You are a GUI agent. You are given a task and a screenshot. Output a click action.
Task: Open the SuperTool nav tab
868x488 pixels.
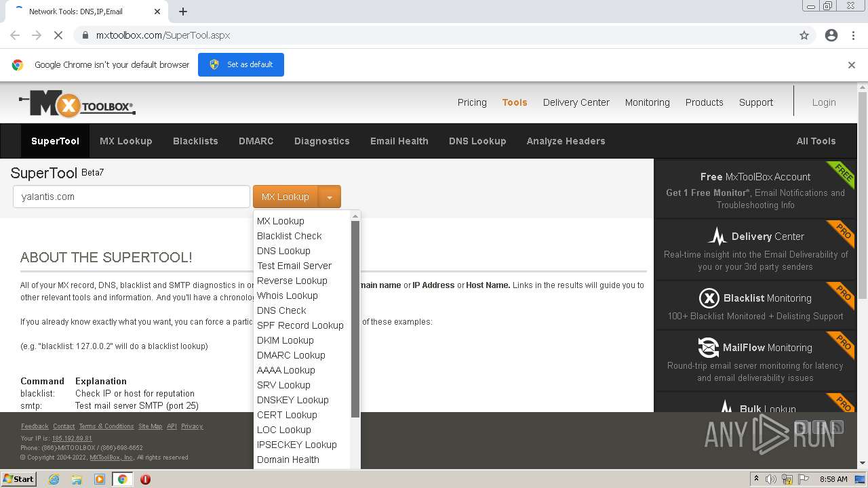pyautogui.click(x=55, y=141)
